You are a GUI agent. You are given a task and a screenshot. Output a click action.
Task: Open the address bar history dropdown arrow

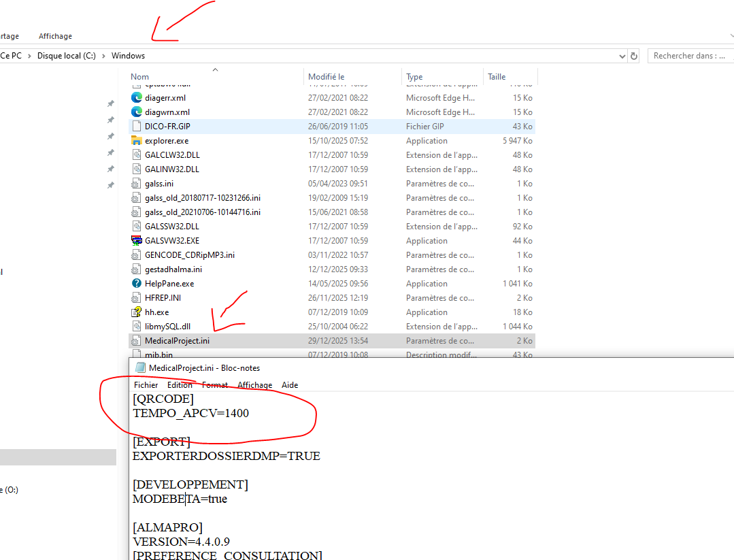[622, 56]
